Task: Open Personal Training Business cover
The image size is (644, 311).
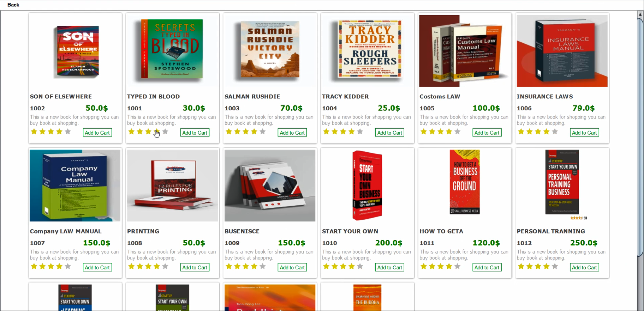Action: [x=562, y=185]
